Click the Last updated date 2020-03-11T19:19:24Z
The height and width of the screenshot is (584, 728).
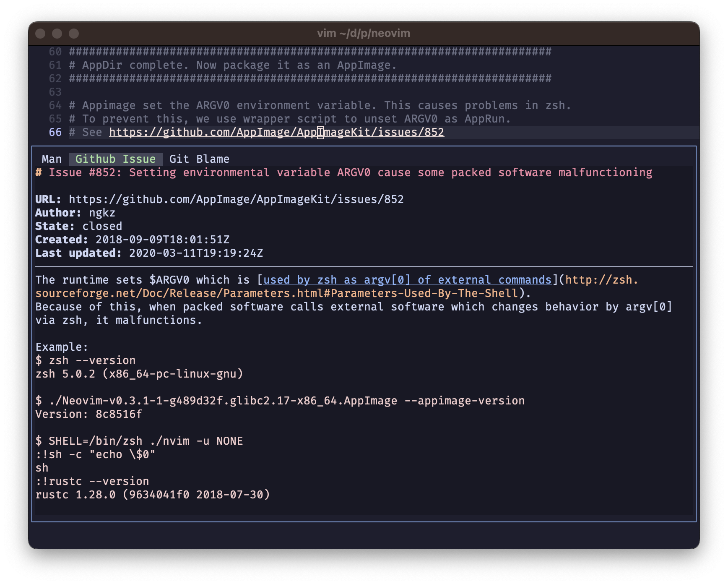point(196,253)
